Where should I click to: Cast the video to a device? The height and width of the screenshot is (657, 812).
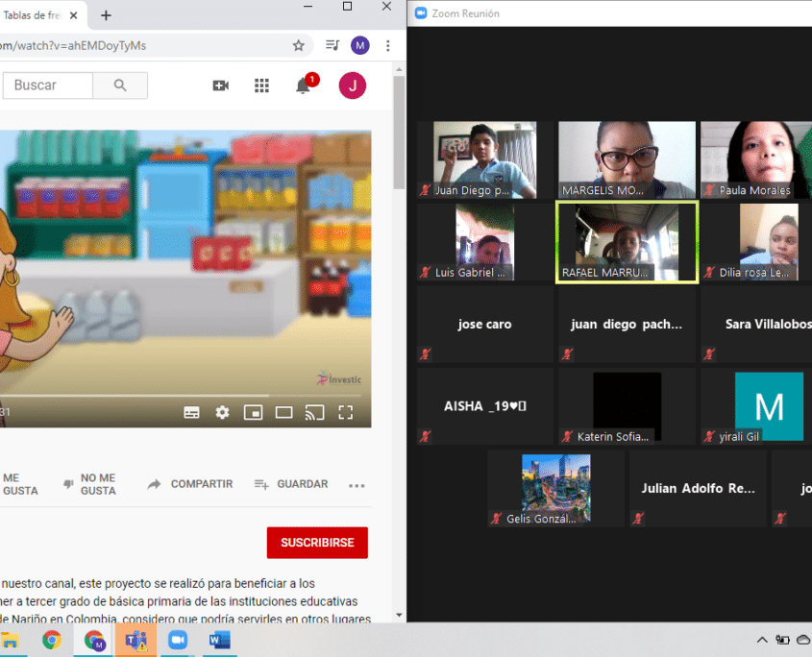315,413
